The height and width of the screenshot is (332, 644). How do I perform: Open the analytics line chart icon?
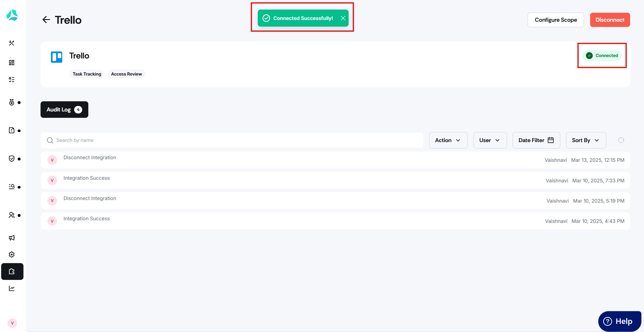[12, 288]
